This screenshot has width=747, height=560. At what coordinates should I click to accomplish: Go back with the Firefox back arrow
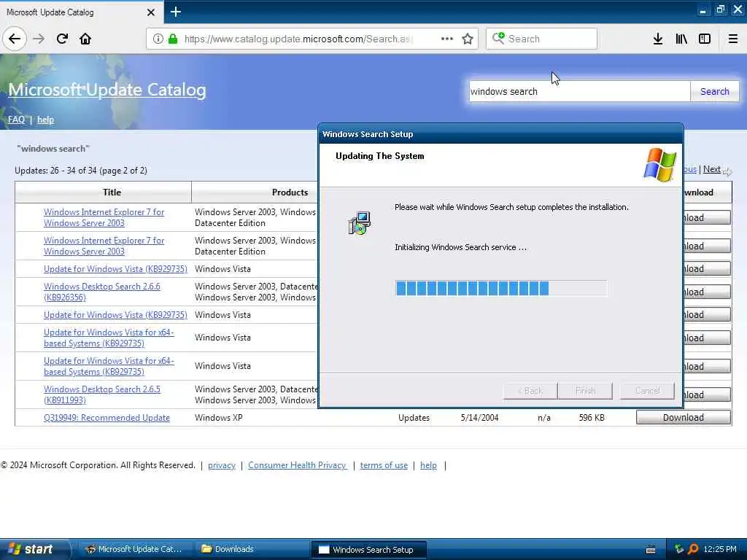[x=15, y=39]
